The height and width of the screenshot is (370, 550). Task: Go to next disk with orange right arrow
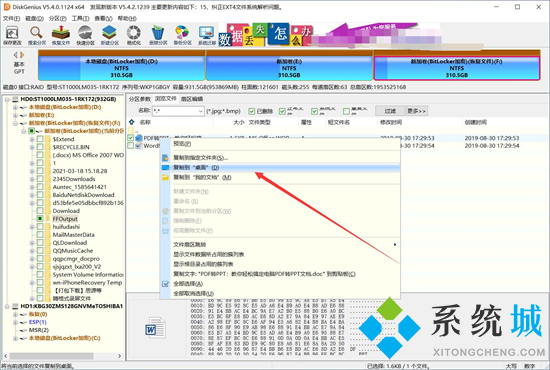[22, 55]
